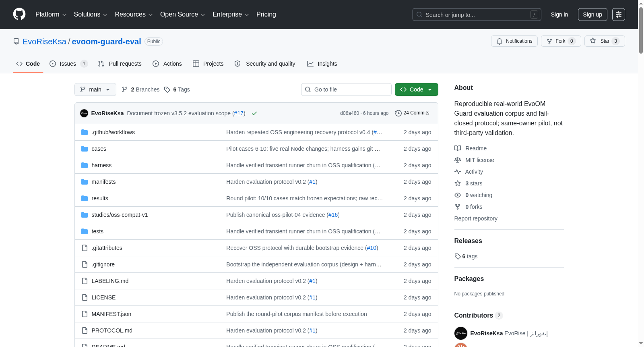Viewport: 644px width, 347px height.
Task: Click the harness folder icon
Action: (85, 165)
